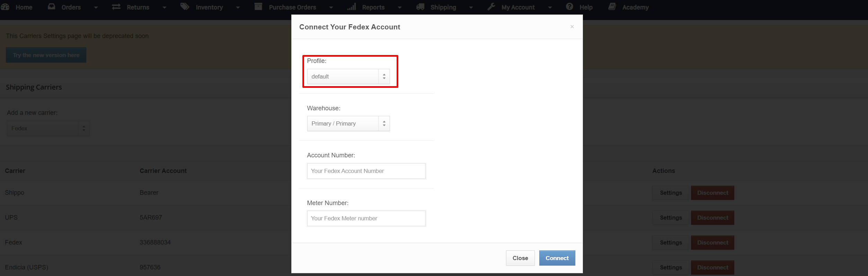Click the Actions column header
The height and width of the screenshot is (276, 868).
pos(664,171)
